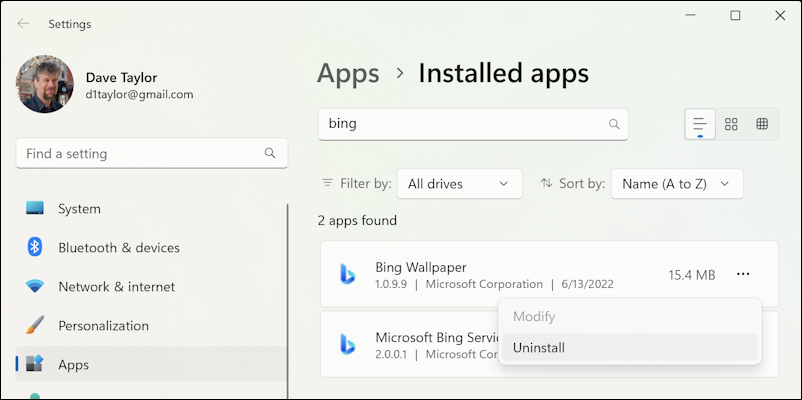Click the Apps sidebar icon
This screenshot has width=802, height=400.
(x=35, y=363)
